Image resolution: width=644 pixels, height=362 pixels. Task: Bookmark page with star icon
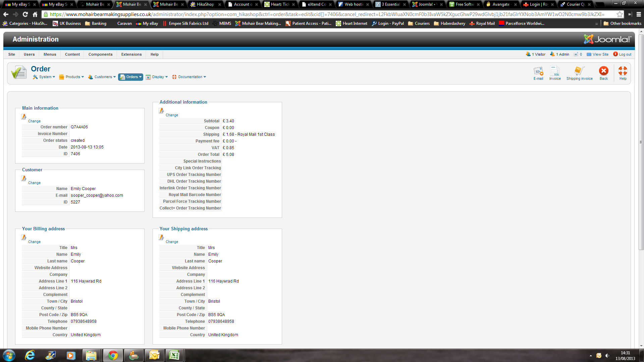620,14
